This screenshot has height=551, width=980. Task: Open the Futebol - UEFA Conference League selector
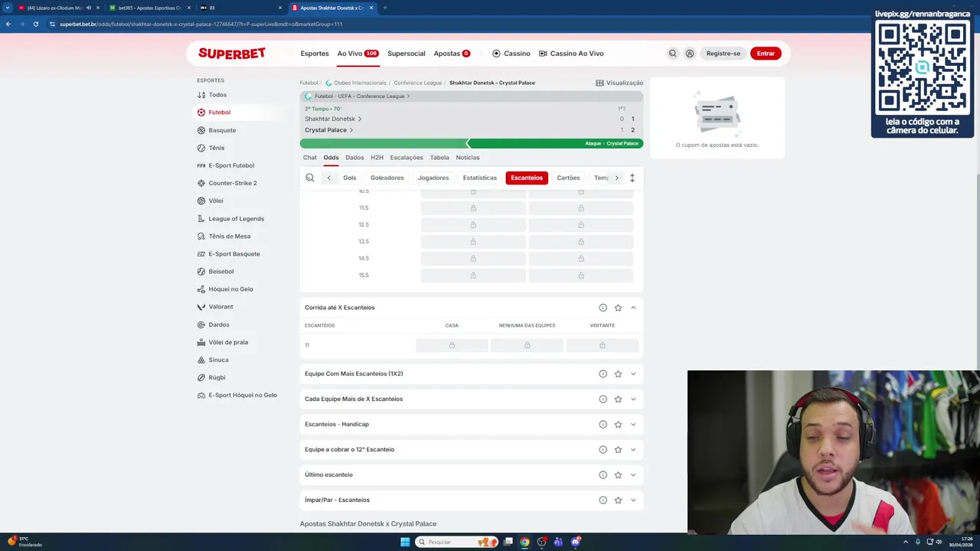tap(358, 96)
